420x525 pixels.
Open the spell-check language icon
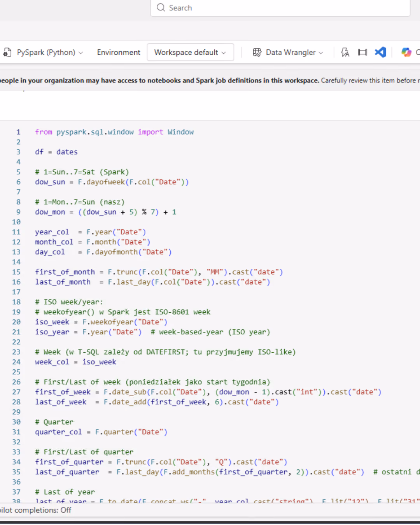click(x=345, y=52)
